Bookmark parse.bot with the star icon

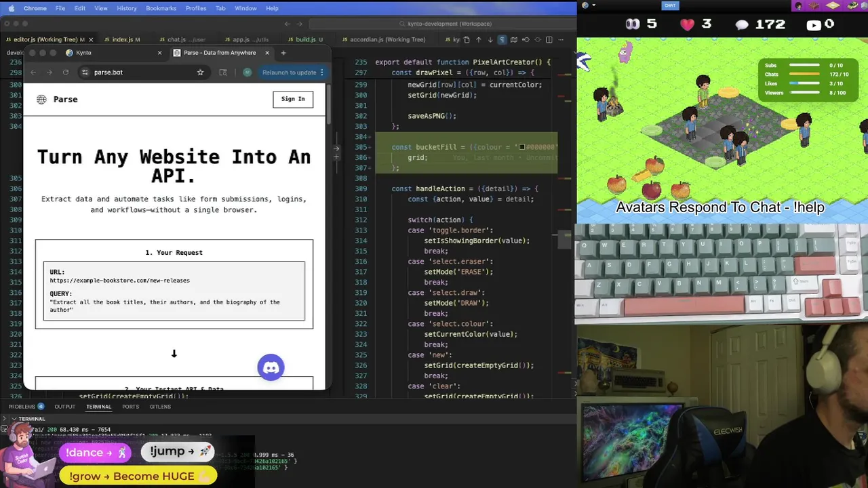pyautogui.click(x=200, y=73)
